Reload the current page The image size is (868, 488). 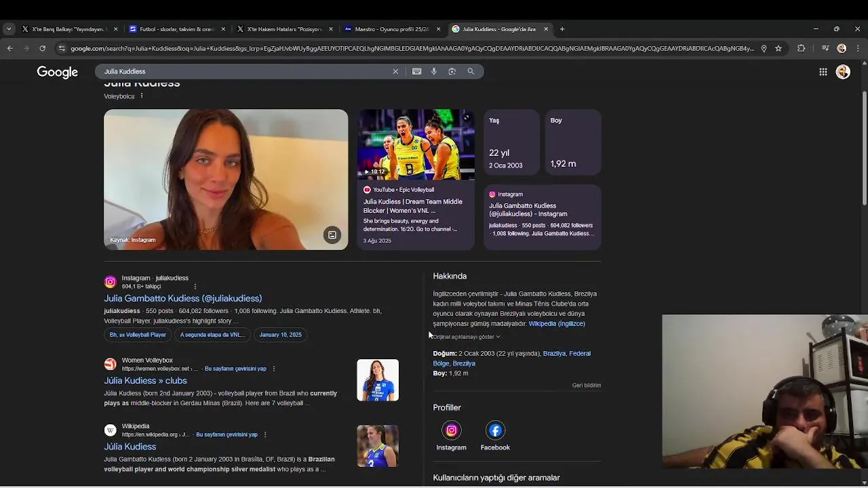(x=42, y=48)
